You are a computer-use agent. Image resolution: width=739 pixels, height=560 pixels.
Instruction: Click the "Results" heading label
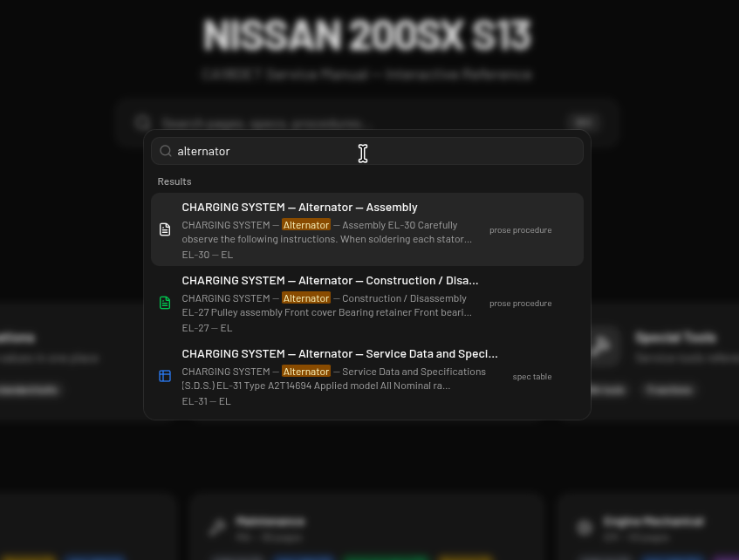click(x=174, y=181)
